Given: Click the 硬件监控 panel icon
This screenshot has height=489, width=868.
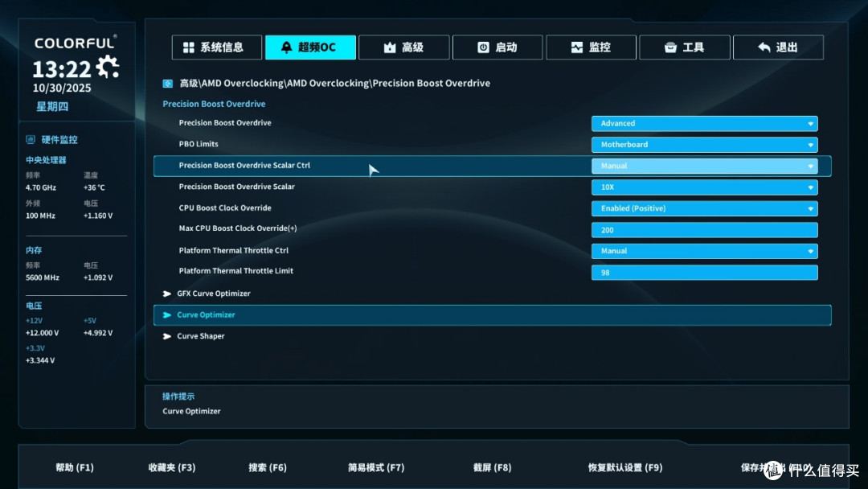Looking at the screenshot, I should (31, 140).
